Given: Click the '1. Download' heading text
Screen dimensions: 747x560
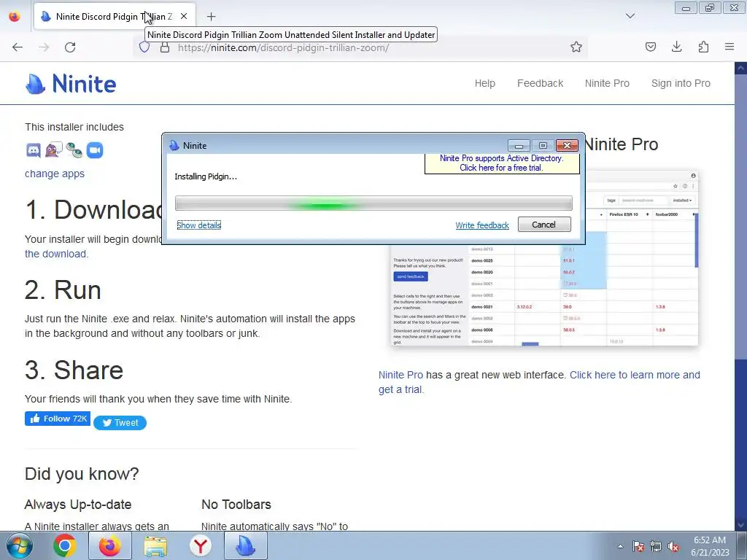Looking at the screenshot, I should [94, 209].
